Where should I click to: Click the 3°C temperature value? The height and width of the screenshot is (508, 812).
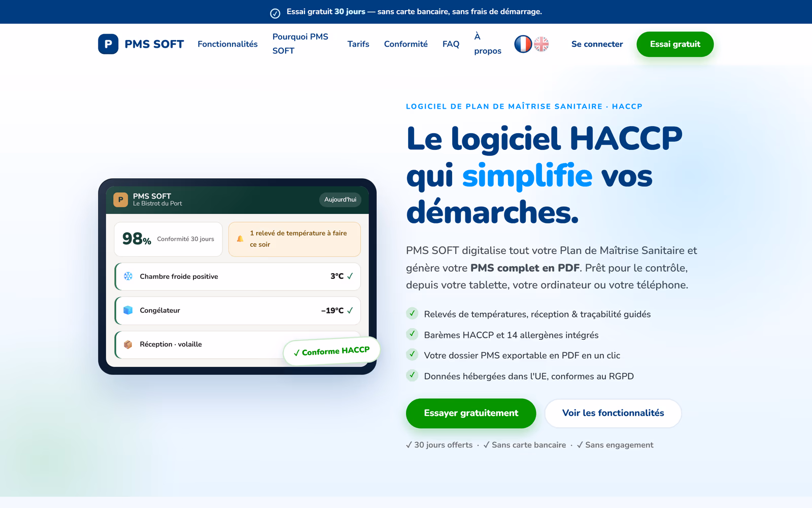click(x=337, y=276)
